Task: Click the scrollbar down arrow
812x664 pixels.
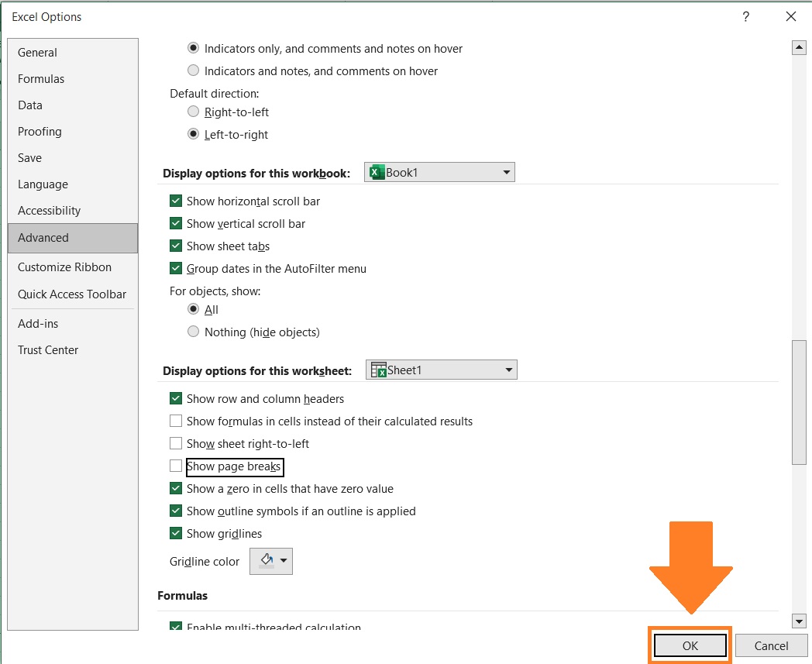Action: coord(799,621)
